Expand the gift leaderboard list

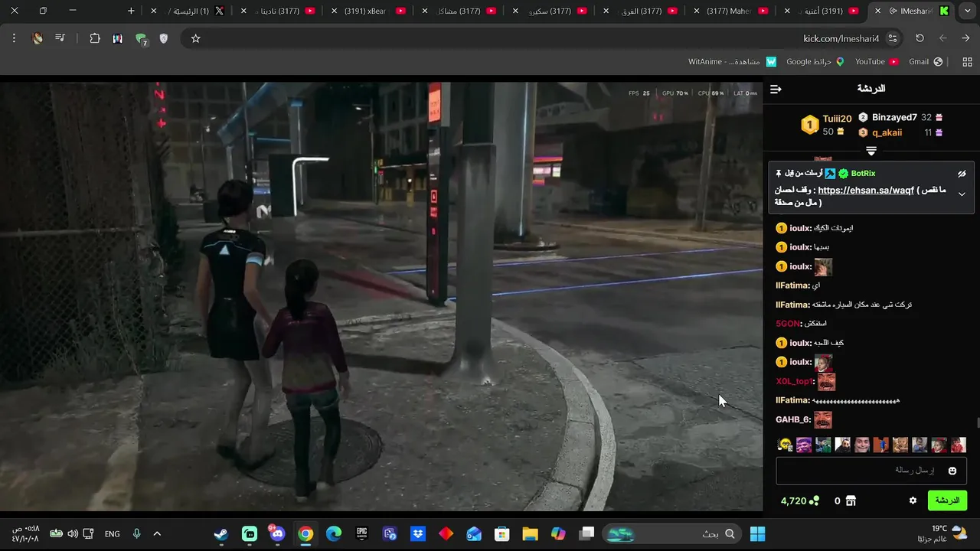click(x=871, y=151)
